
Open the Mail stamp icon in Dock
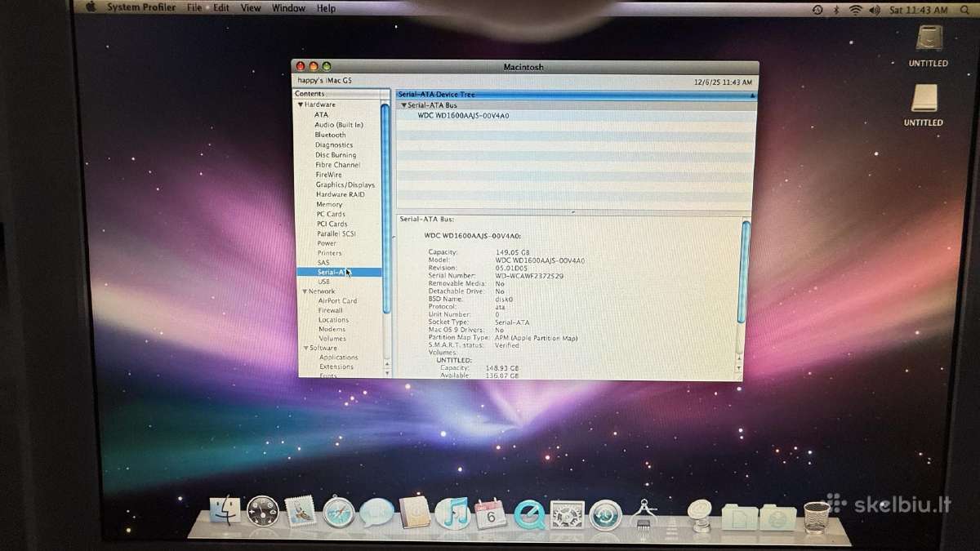pyautogui.click(x=301, y=512)
